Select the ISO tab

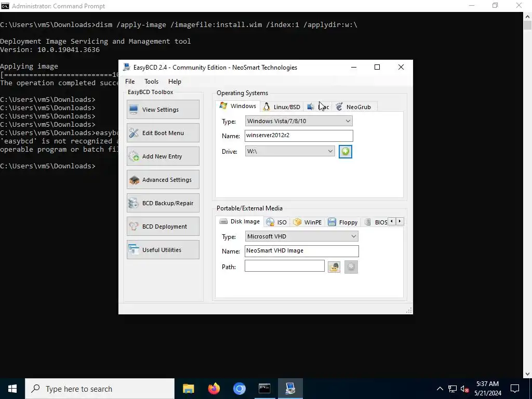click(276, 222)
